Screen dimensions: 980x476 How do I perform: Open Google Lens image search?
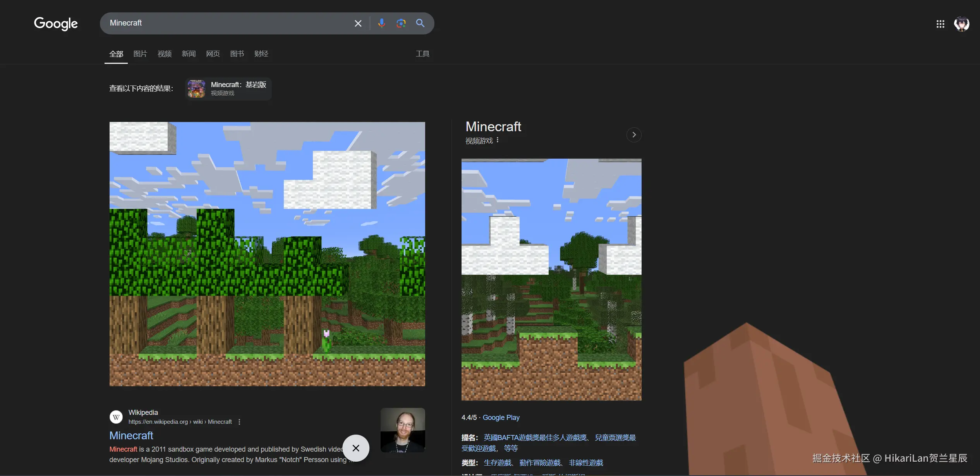[x=401, y=23]
